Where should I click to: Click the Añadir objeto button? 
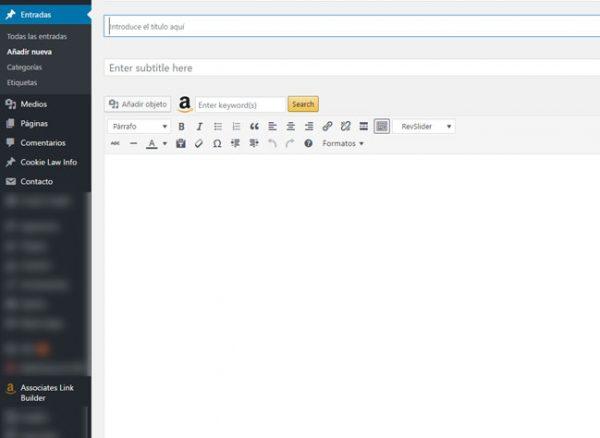[137, 104]
